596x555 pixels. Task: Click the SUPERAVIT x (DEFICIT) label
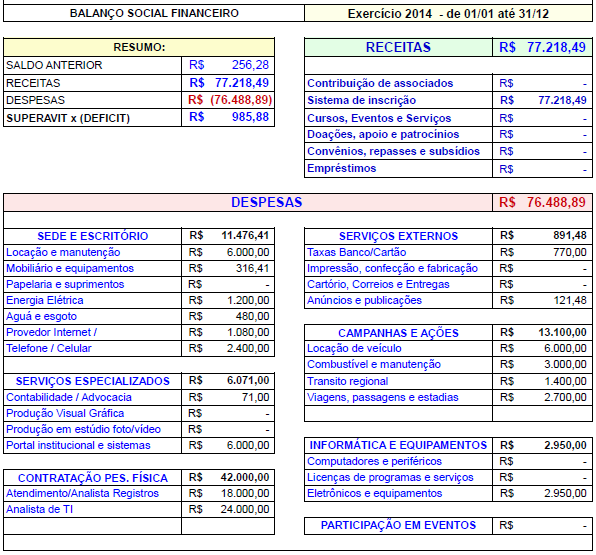point(68,118)
